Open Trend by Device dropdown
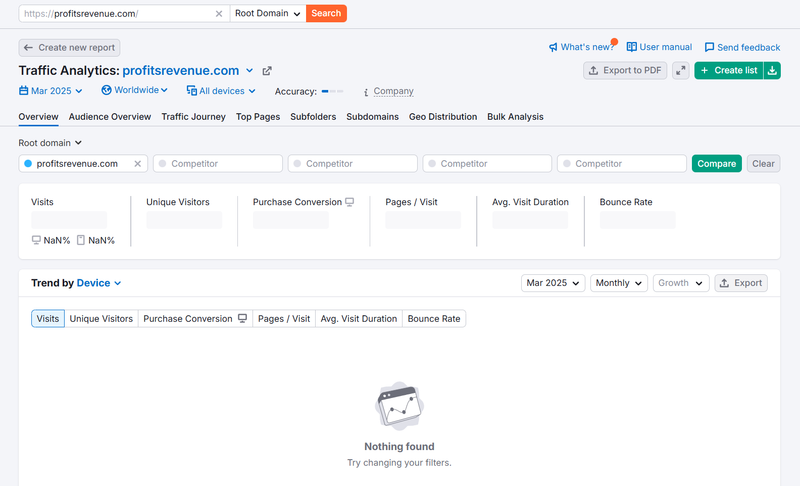This screenshot has height=486, width=800. click(x=99, y=283)
